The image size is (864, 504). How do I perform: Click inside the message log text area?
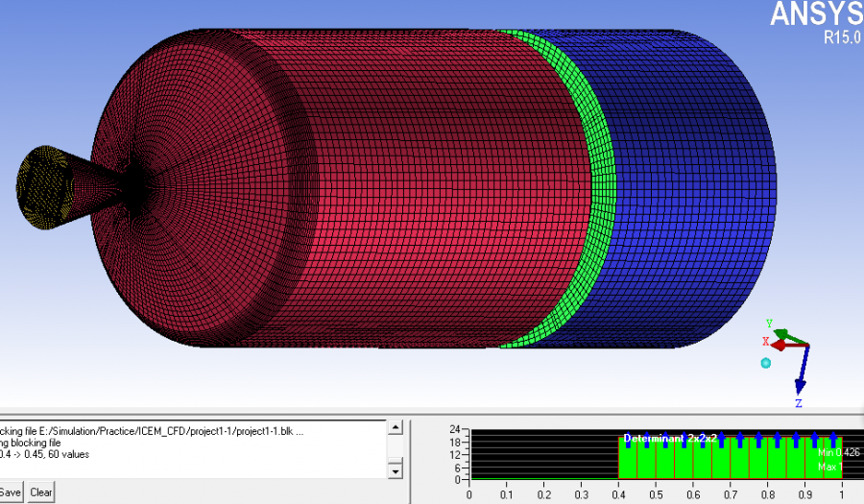192,451
